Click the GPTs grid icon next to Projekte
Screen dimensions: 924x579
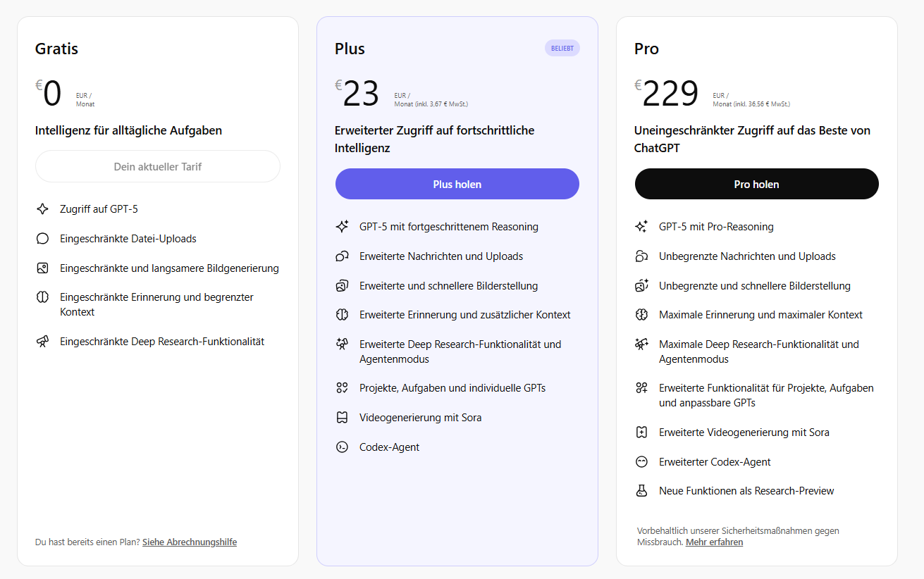[343, 387]
